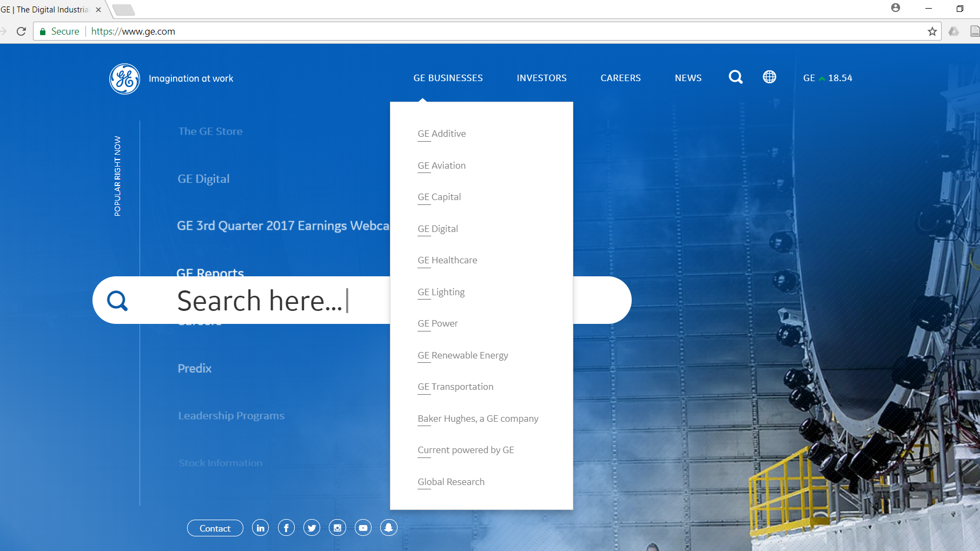Select the GE Digital Industrial browser tab

point(51,10)
